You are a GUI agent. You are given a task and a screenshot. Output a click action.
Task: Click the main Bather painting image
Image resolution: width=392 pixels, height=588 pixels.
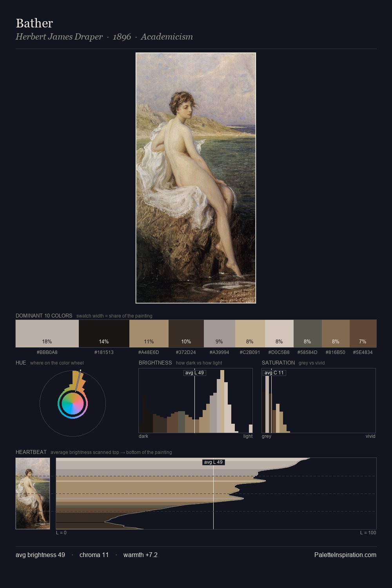(x=196, y=178)
